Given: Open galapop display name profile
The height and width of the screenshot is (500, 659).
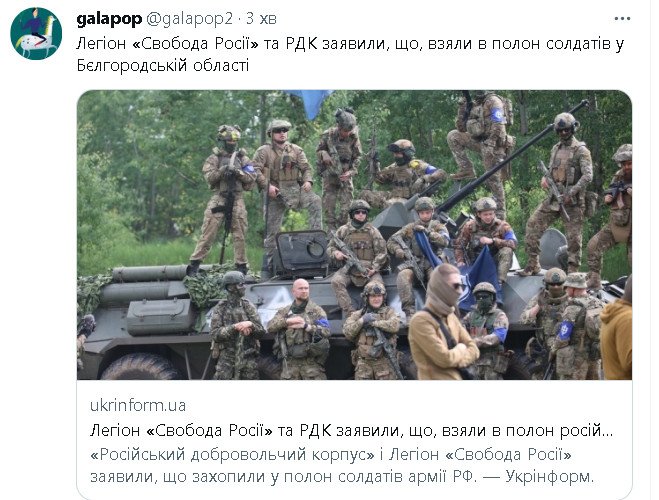Looking at the screenshot, I should tap(109, 19).
